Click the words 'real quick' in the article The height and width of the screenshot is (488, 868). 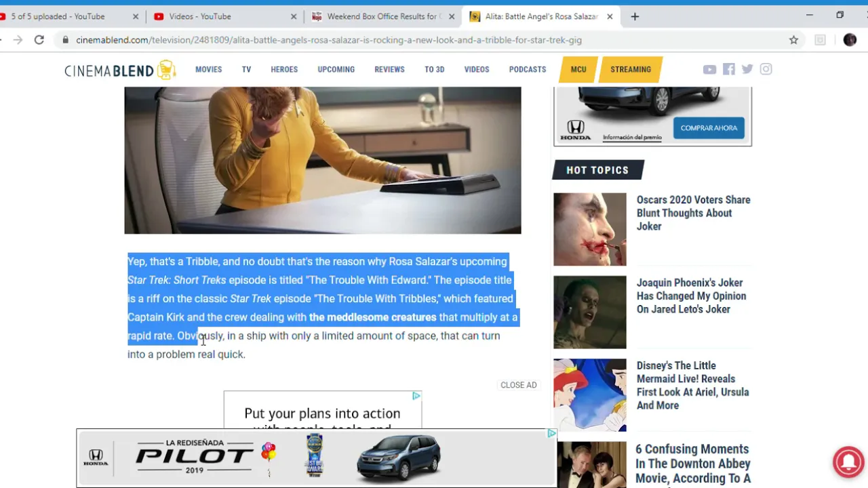click(220, 354)
